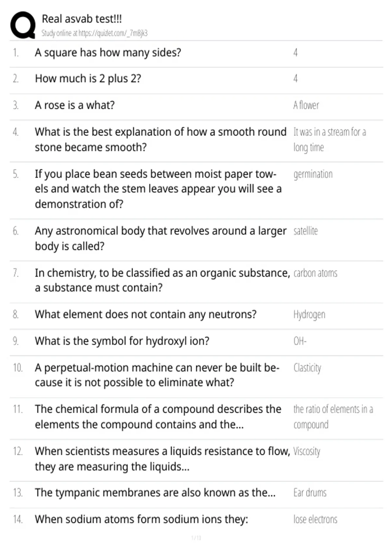Click the answer 'Hydrogen'
The width and height of the screenshot is (392, 556).
click(x=309, y=315)
